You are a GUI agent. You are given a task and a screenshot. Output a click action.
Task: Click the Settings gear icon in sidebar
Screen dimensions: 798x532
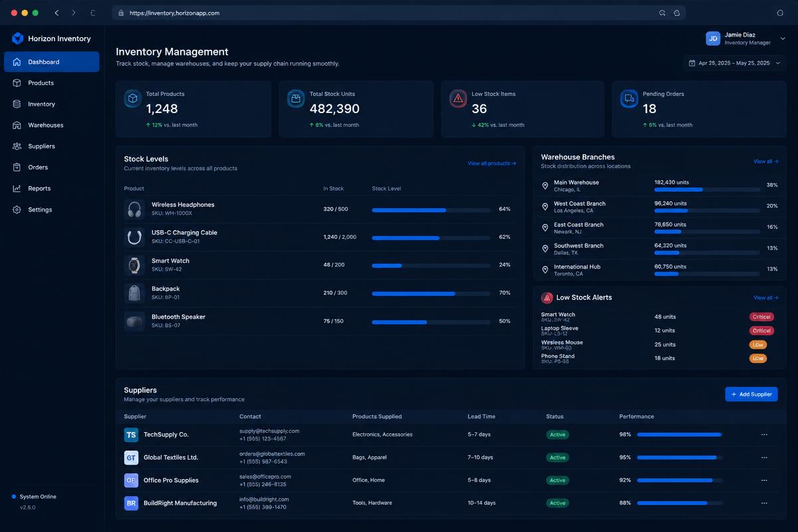tap(17, 209)
